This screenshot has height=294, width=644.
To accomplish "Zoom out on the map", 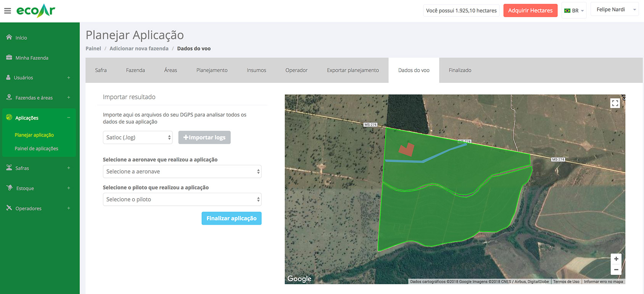I will 616,270.
